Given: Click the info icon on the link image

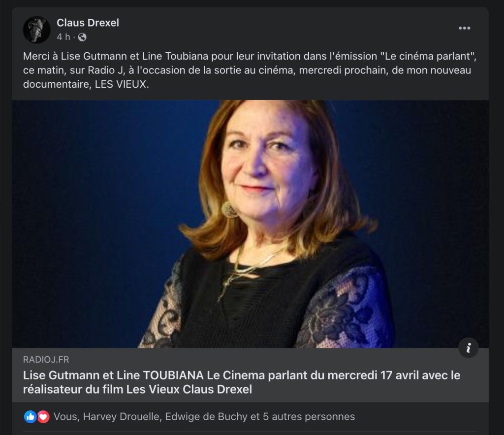Looking at the screenshot, I should point(468,348).
